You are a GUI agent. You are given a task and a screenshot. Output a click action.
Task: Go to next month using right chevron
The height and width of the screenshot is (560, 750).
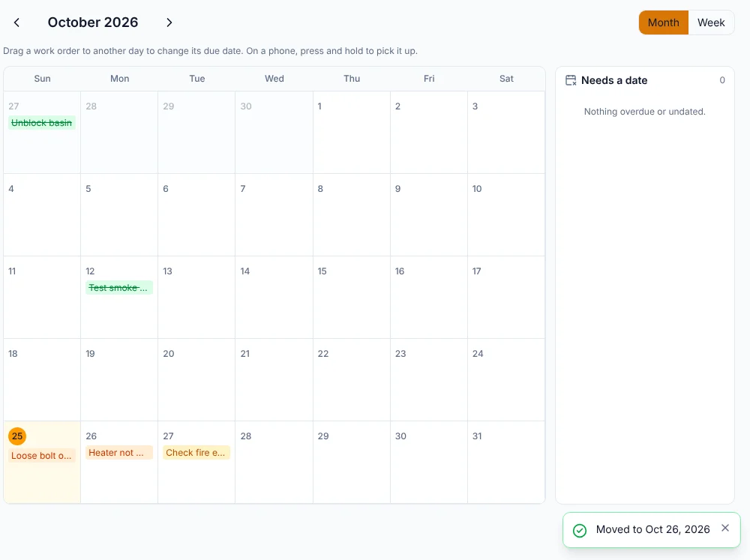169,22
